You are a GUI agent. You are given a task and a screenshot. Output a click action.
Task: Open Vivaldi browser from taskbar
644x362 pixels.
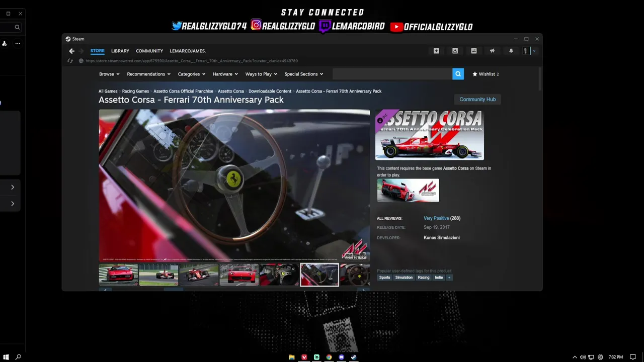pos(304,357)
